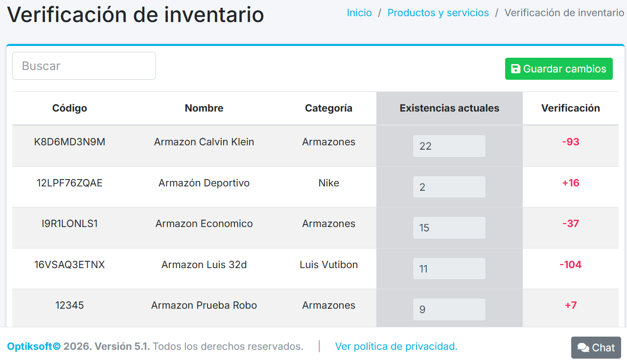Click the Nombre column header
The image size is (627, 364).
204,108
